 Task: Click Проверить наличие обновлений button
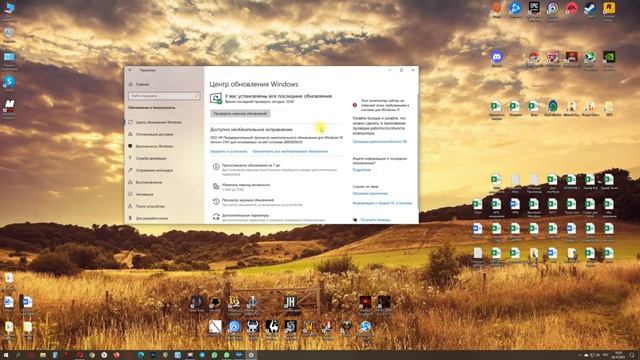(x=240, y=113)
